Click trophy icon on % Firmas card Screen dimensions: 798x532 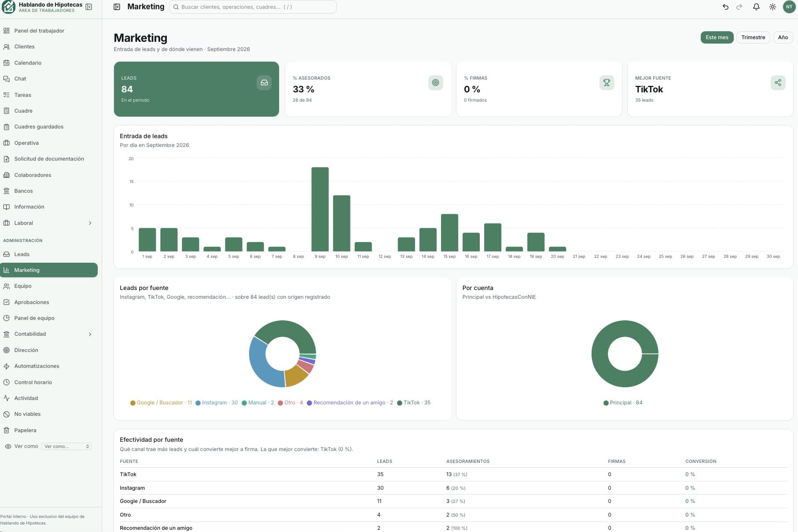[607, 83]
